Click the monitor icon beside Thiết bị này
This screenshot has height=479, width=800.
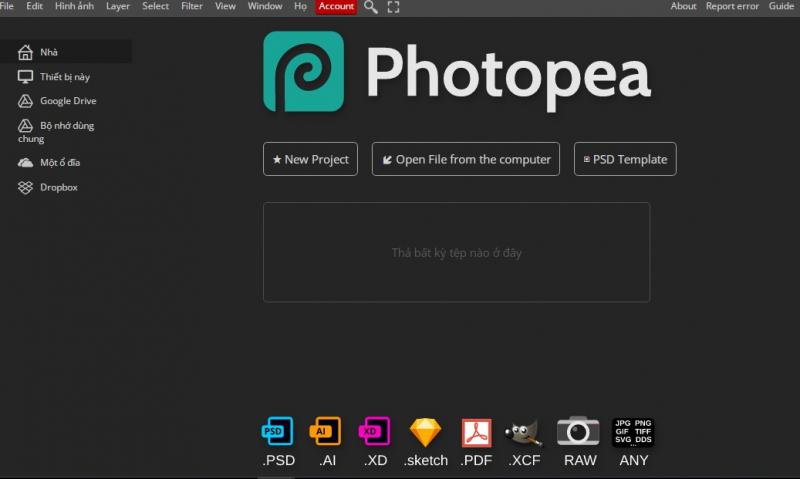click(x=25, y=77)
